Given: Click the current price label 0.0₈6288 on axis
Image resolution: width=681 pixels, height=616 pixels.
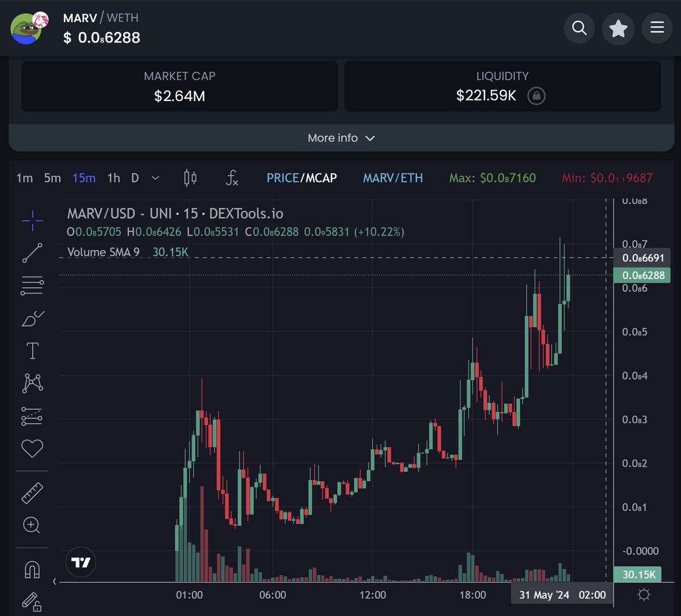Looking at the screenshot, I should pos(642,275).
